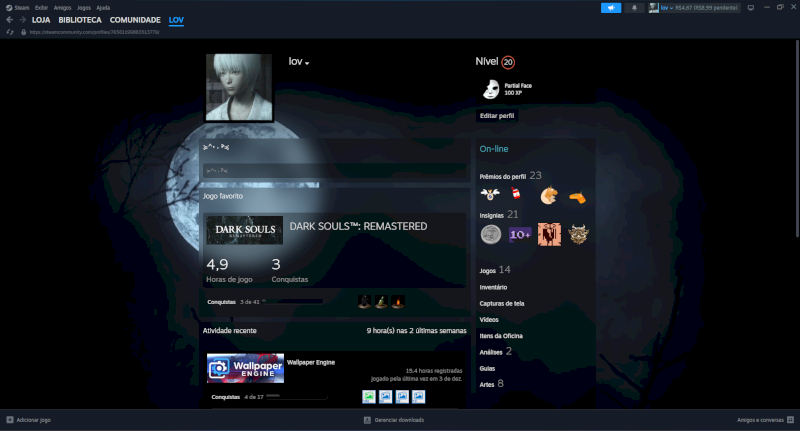Open the Vídeos link
This screenshot has height=431, width=800.
pos(489,320)
